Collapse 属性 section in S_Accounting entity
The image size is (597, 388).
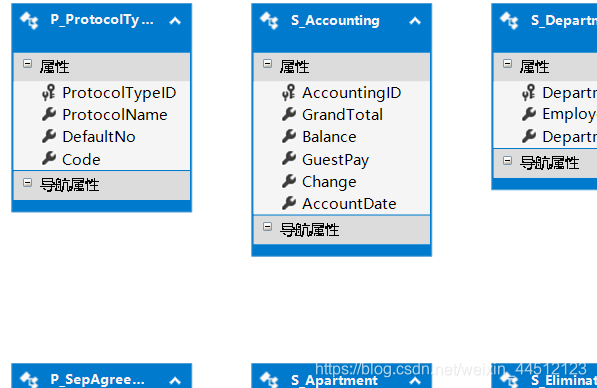(268, 64)
